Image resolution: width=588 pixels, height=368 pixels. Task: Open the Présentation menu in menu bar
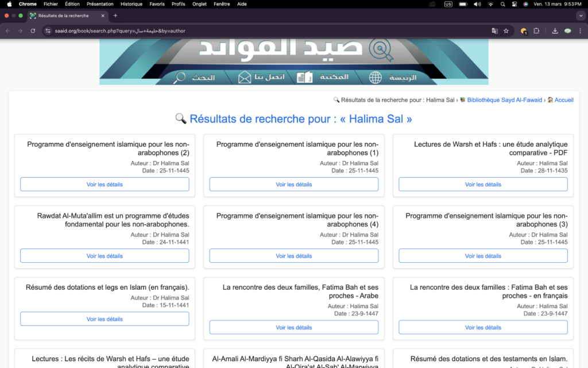pyautogui.click(x=100, y=4)
